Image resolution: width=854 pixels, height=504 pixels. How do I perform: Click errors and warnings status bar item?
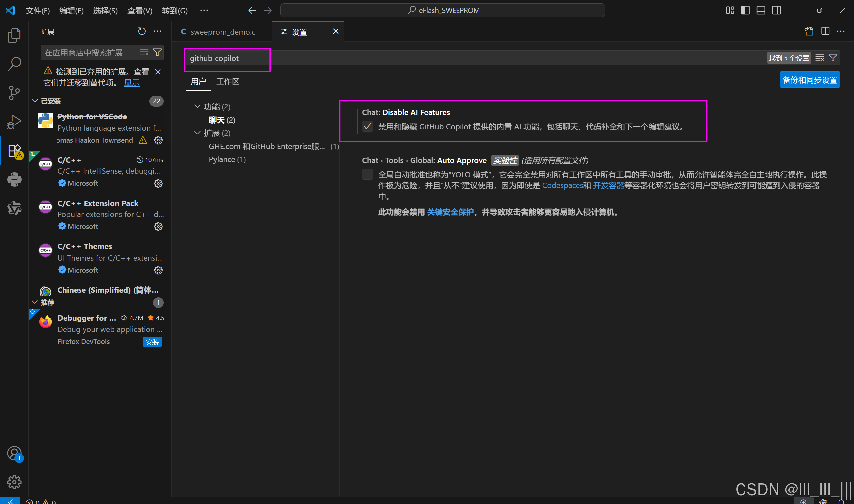click(41, 501)
